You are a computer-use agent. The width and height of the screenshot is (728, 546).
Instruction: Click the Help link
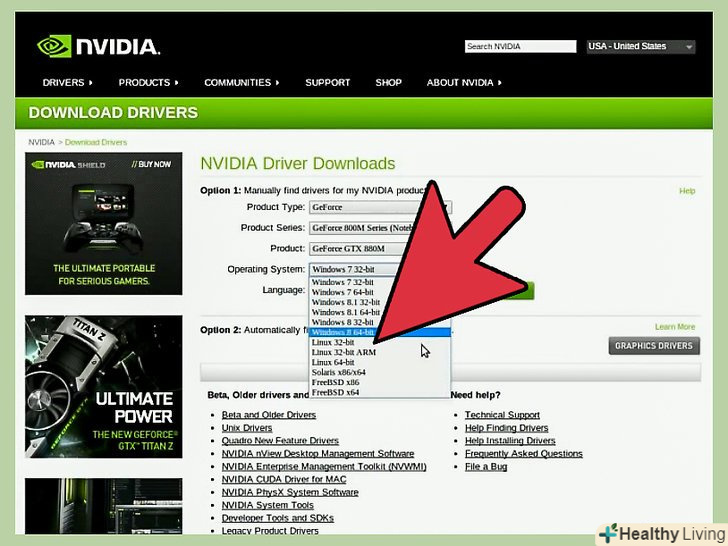[x=687, y=191]
